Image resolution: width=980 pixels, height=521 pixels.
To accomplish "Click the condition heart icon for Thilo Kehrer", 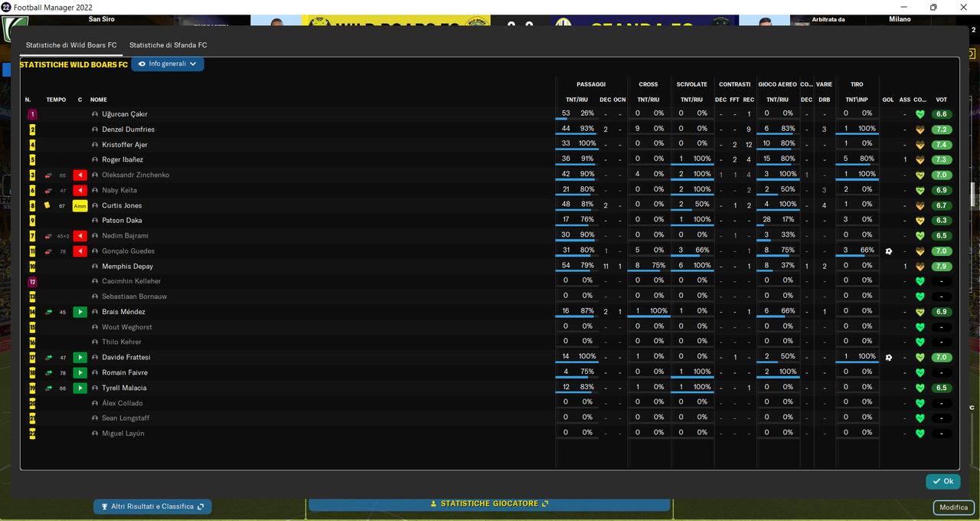I will pos(920,342).
